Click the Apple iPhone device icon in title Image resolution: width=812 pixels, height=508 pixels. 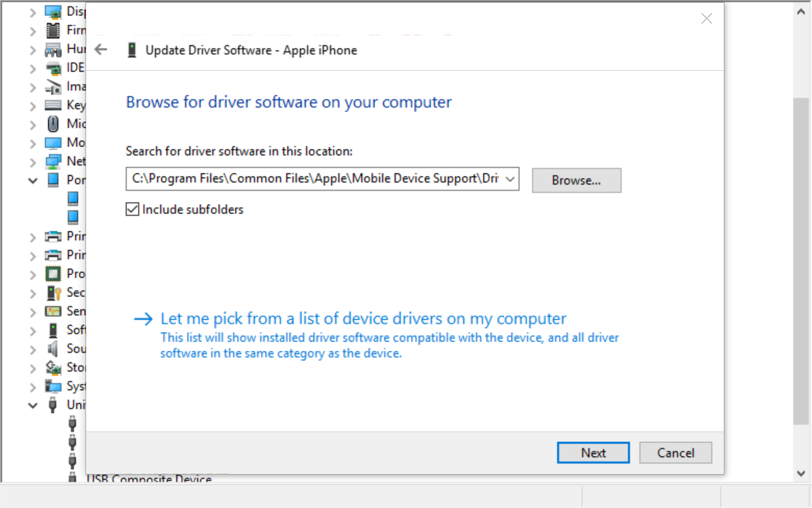click(x=132, y=50)
